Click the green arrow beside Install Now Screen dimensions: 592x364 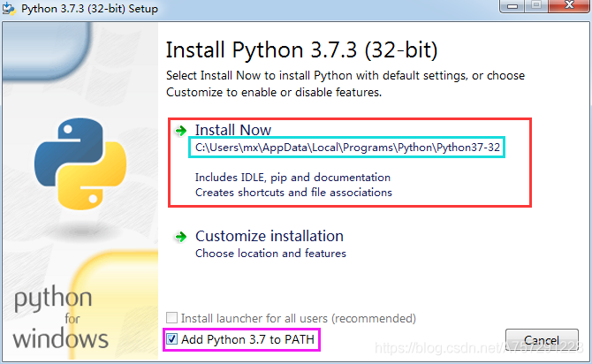181,131
